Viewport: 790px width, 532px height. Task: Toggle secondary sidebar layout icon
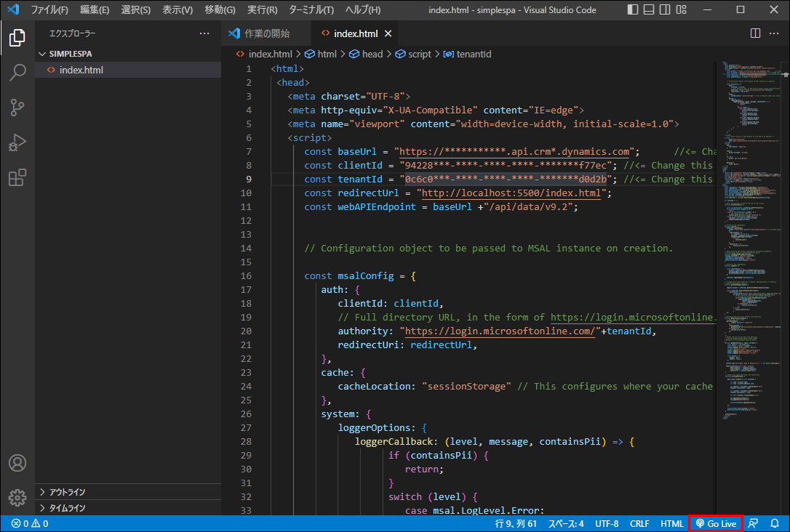click(x=665, y=9)
